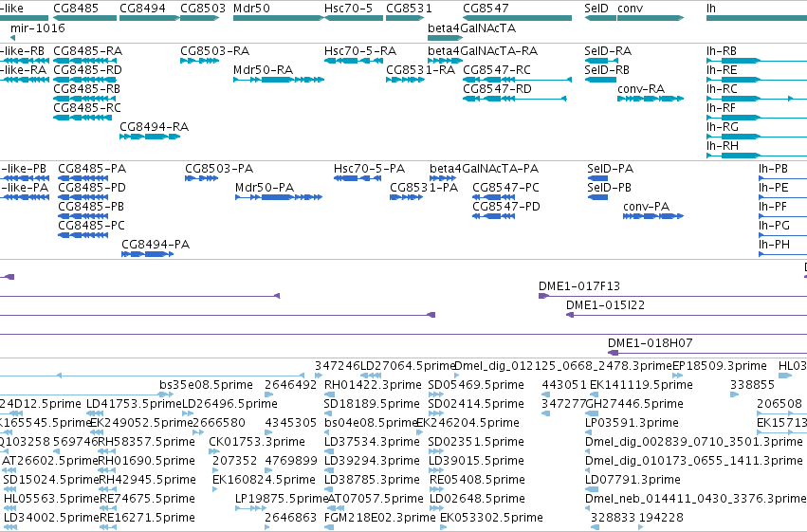Select protein SelD-PA
This screenshot has width=807, height=532.
coord(597,178)
